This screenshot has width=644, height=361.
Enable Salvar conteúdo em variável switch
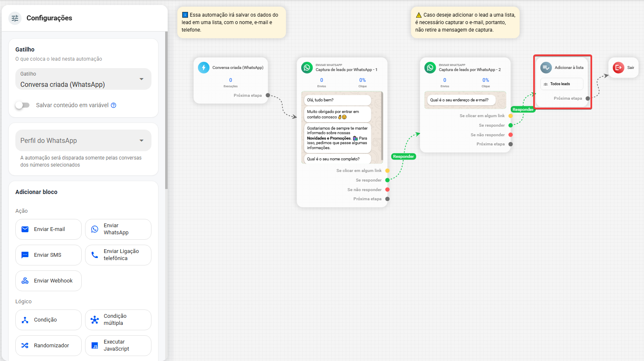pyautogui.click(x=22, y=106)
